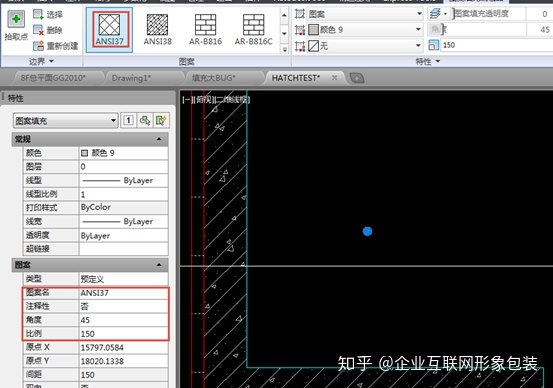Click the origin Y value 18020.1338
553x388 pixels.
[123, 361]
